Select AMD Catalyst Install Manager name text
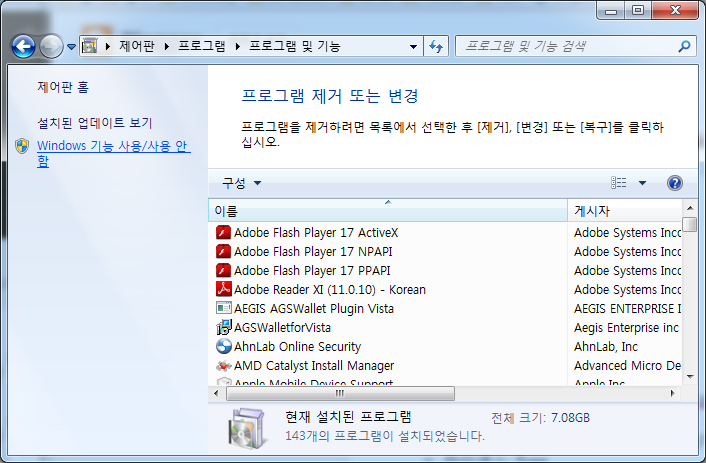706x463 pixels. point(314,365)
